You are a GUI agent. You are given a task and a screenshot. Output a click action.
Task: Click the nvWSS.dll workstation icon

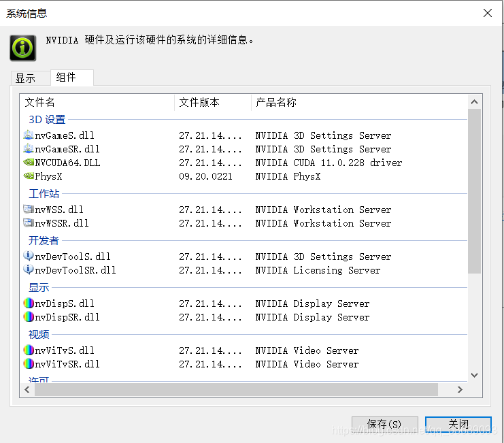pos(29,210)
